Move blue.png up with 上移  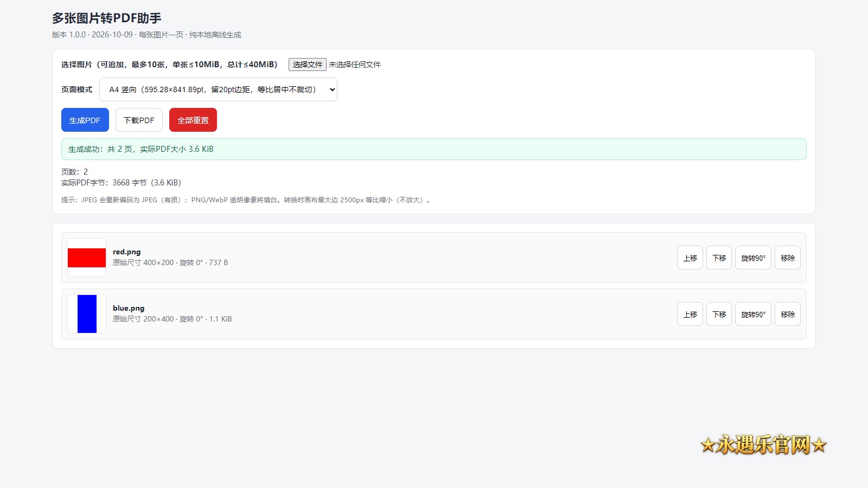click(x=690, y=314)
